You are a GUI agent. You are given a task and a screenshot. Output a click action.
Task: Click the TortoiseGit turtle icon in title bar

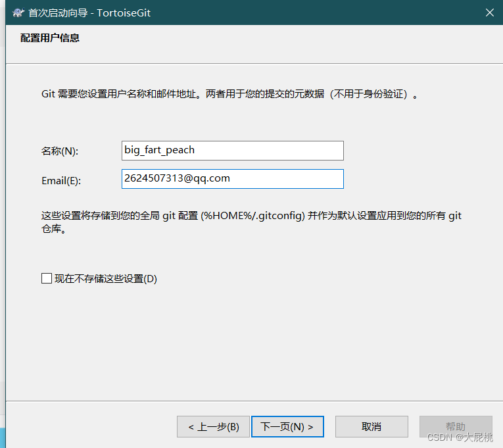(18, 13)
